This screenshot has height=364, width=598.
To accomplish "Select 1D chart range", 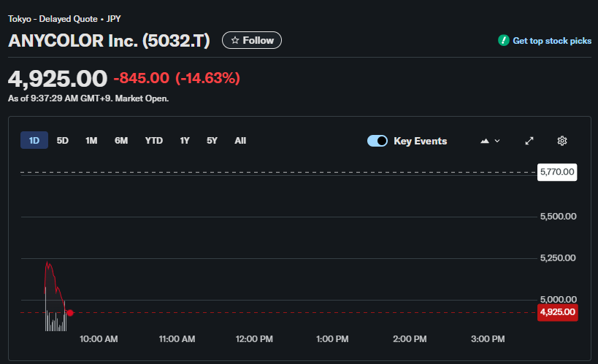I will click(34, 141).
